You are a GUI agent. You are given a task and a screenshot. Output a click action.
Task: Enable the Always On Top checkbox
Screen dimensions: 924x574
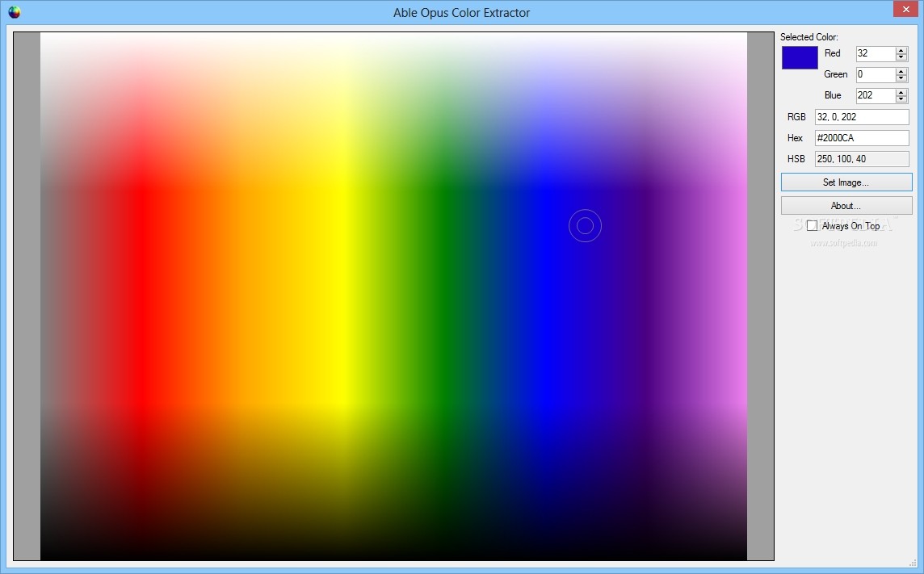813,225
